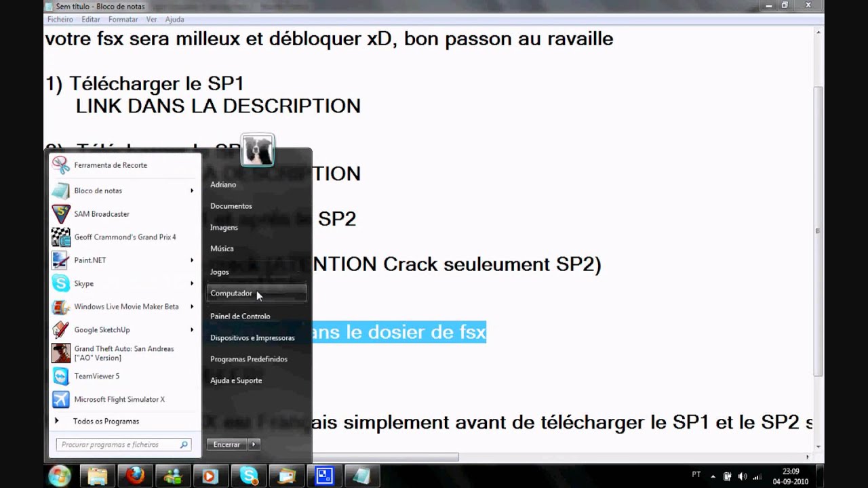
Task: Click Notepad horizontal scrollbar thumb
Action: [x=387, y=457]
